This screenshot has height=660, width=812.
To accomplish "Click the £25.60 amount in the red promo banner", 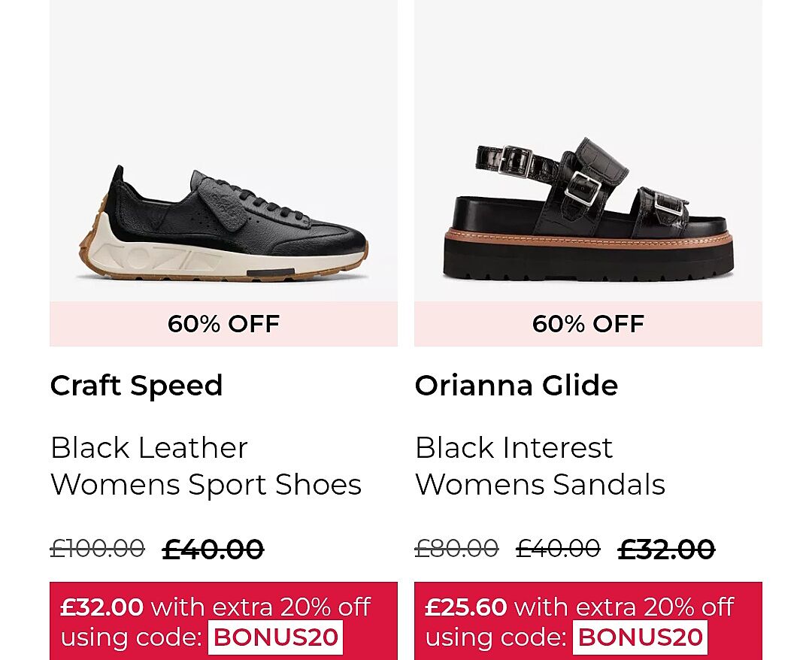I will point(466,607).
